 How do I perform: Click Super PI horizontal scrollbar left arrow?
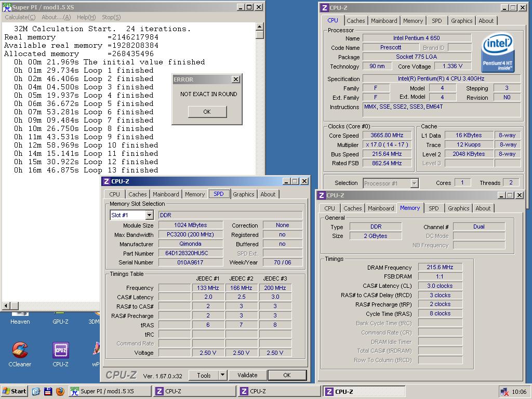pos(5,305)
